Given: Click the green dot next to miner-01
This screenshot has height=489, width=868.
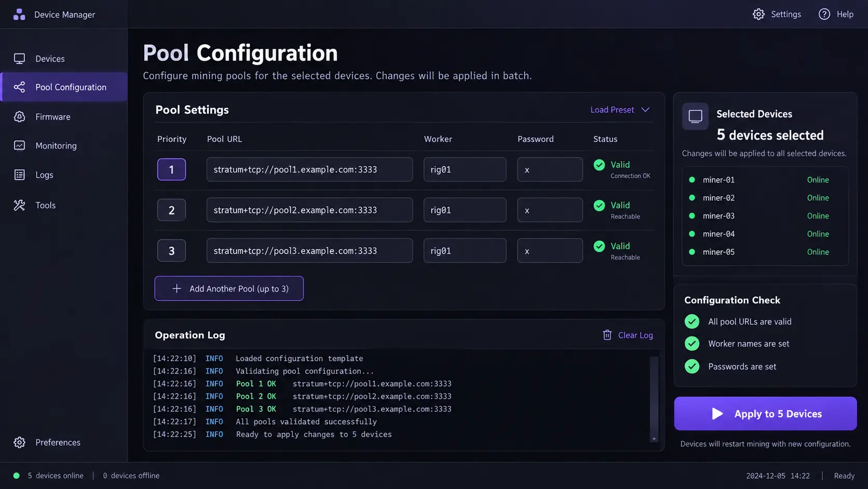Looking at the screenshot, I should pos(691,180).
